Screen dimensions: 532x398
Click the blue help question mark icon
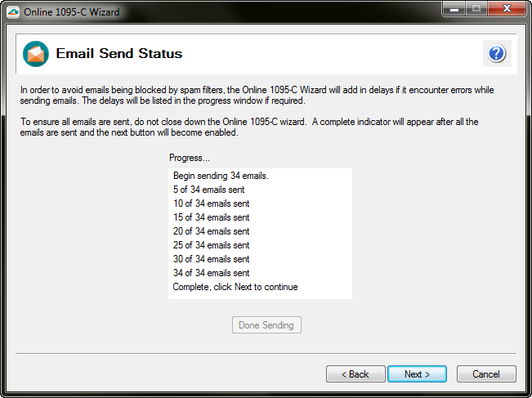496,54
